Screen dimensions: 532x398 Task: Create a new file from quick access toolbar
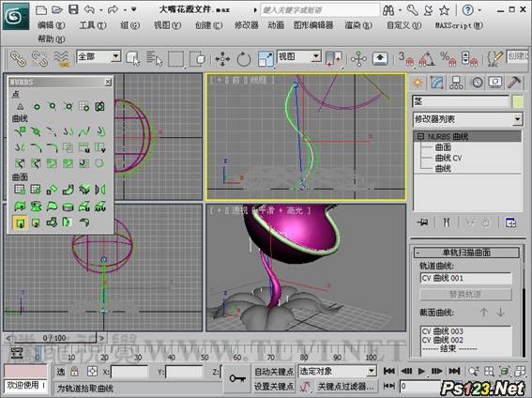[41, 9]
